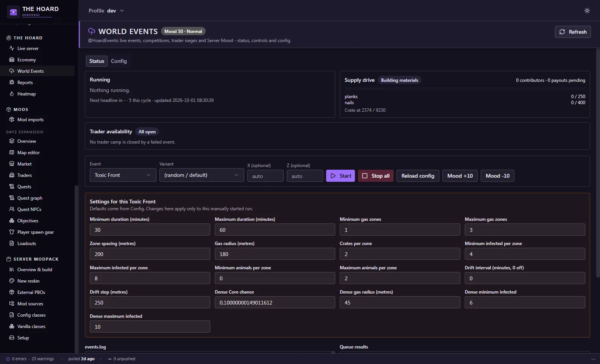Focus the Dense maximum infected field
The height and width of the screenshot is (364, 600).
tap(150, 327)
